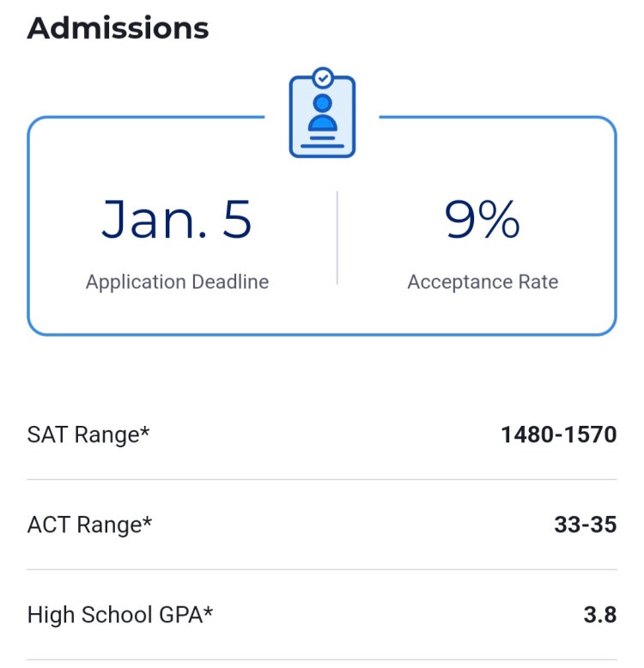Tap the text lines at the badge bottom

click(x=322, y=143)
